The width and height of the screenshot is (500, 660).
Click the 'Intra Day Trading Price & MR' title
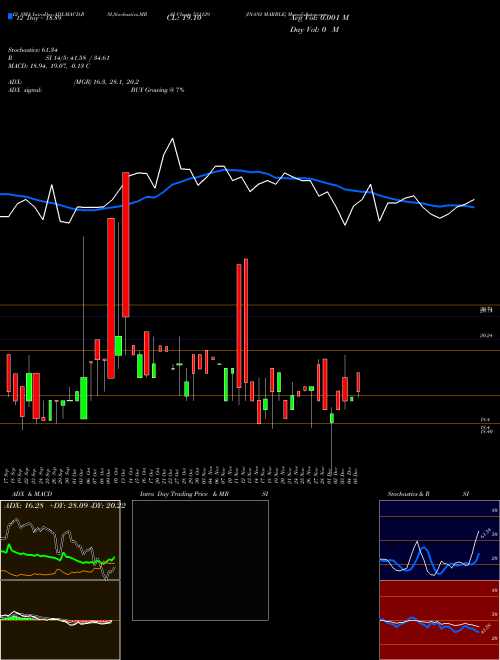(x=184, y=494)
